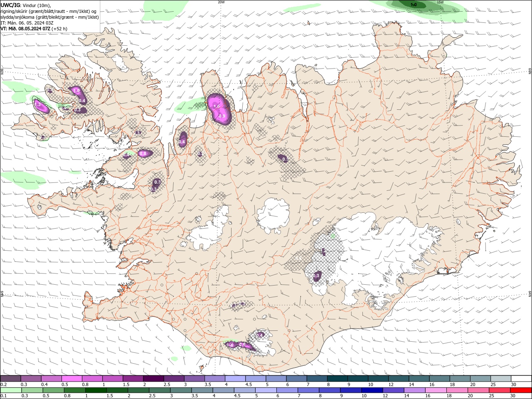
Task: Click the '1.0' value on the dark green offshore patch
Action: [414, 5]
